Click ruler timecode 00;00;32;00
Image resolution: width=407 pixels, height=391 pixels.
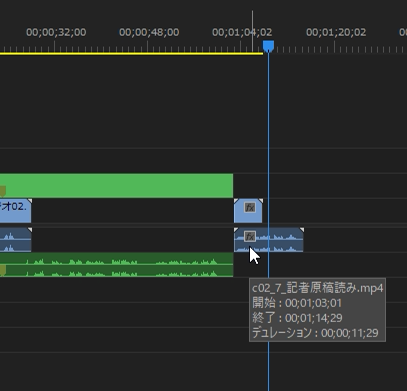pos(56,32)
